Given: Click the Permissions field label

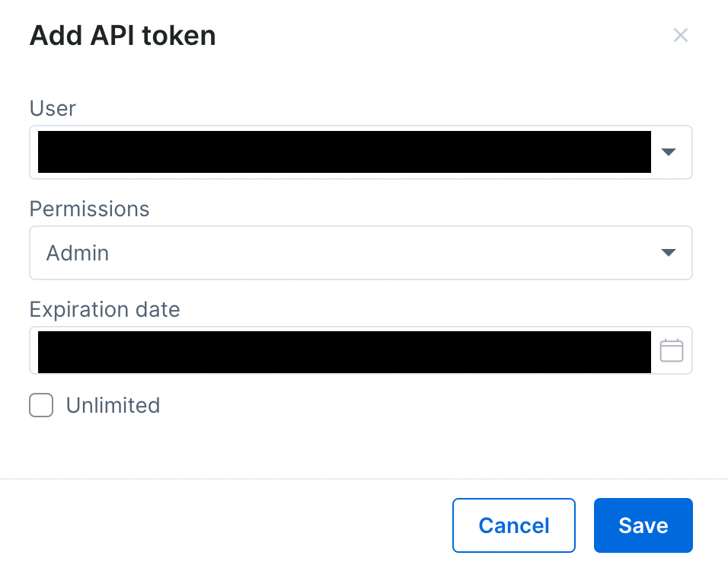Looking at the screenshot, I should click(x=89, y=209).
